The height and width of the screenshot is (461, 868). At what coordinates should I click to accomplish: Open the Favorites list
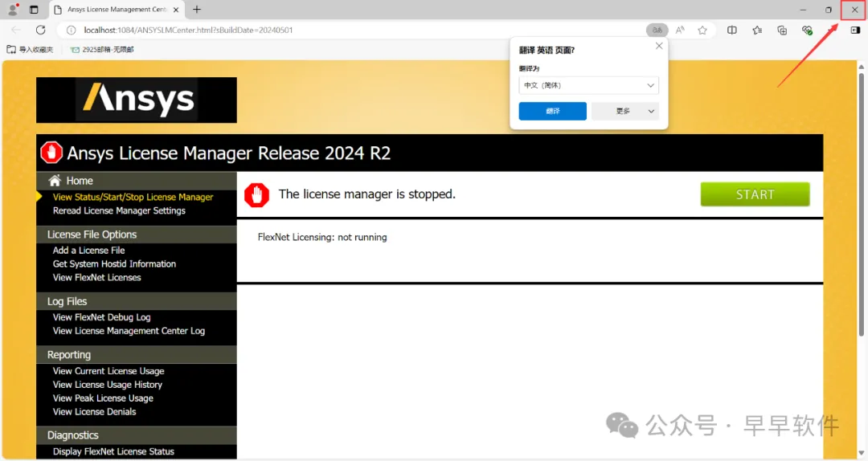[x=757, y=30]
